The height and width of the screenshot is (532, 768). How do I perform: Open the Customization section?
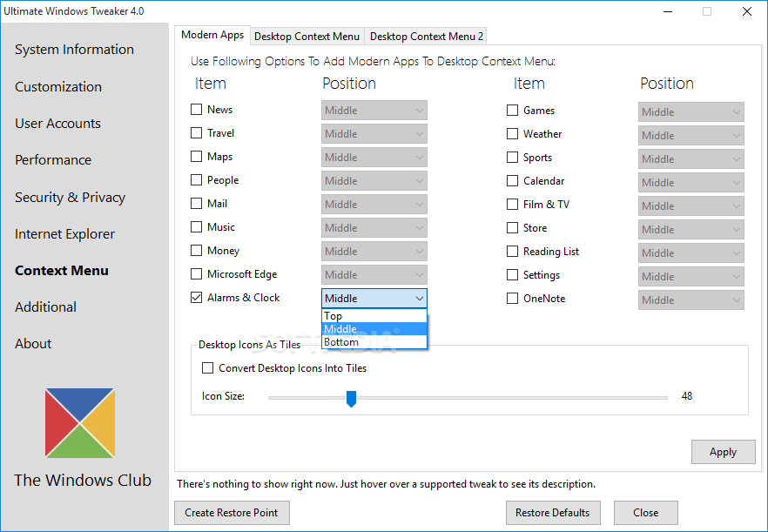(58, 87)
